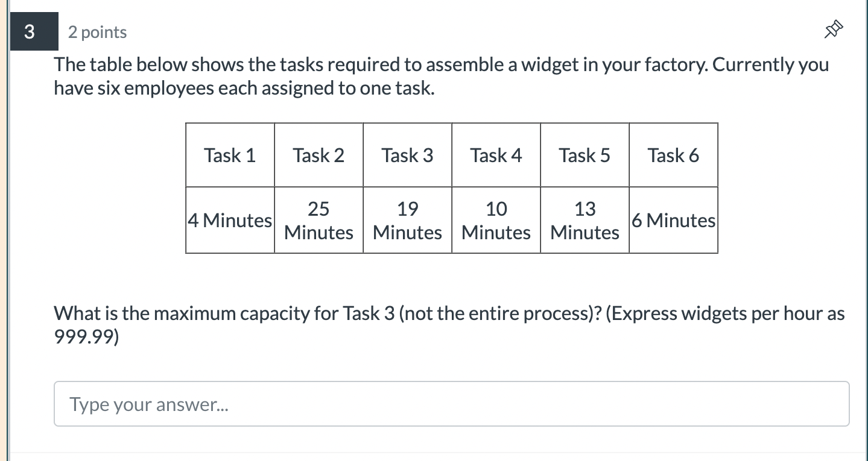Screen dimensions: 868x461
Task: Click the Task 6 column header cell
Action: pyautogui.click(x=673, y=155)
